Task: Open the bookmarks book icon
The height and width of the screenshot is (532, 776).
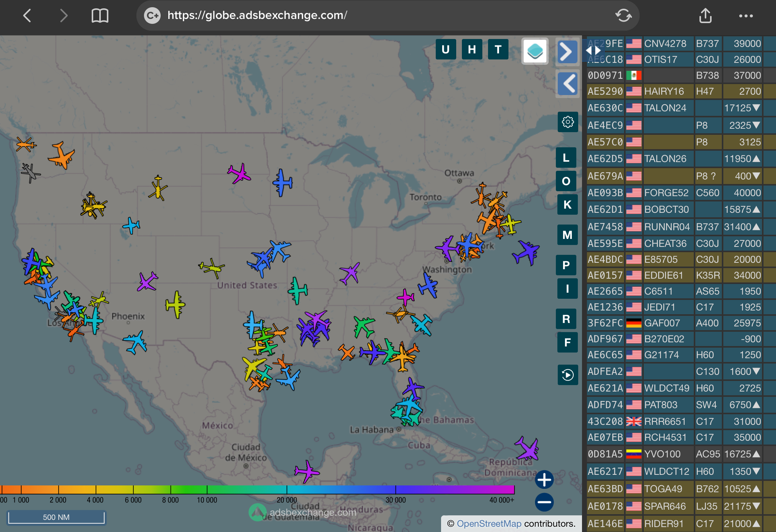Action: pos(100,16)
